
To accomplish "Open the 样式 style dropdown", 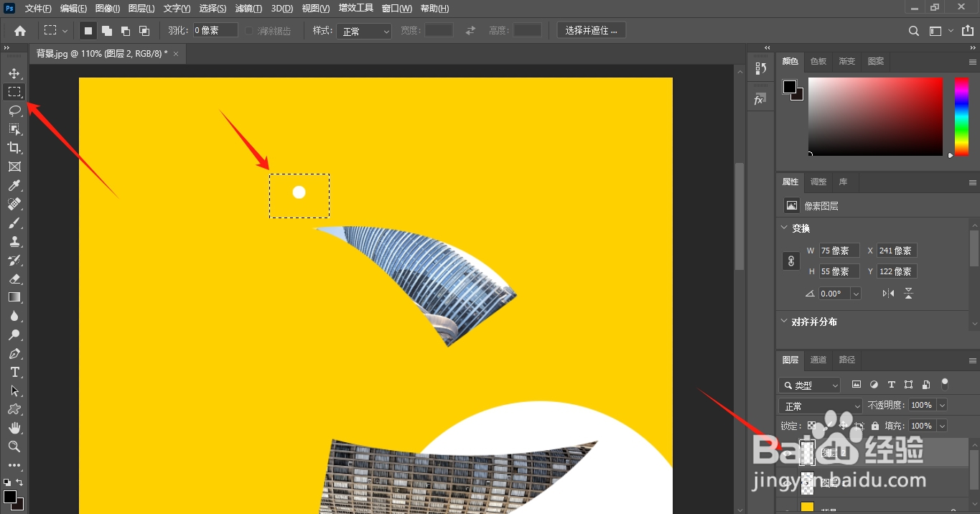I will tap(364, 31).
